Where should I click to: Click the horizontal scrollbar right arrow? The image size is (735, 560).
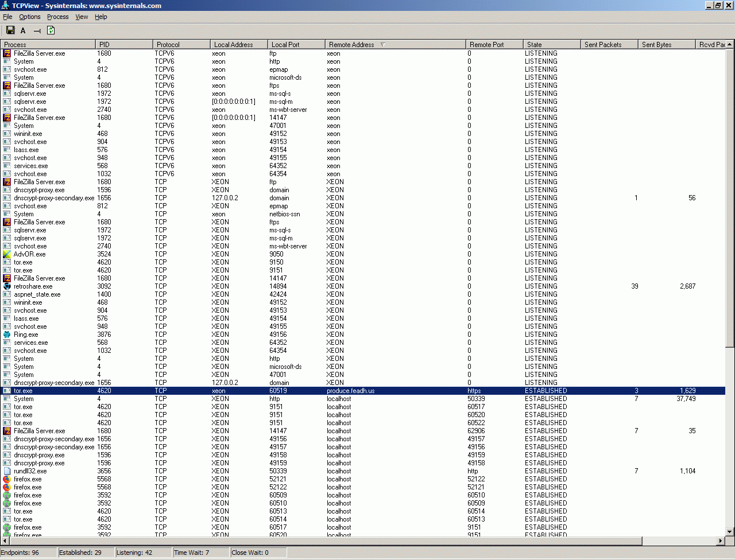click(x=721, y=541)
